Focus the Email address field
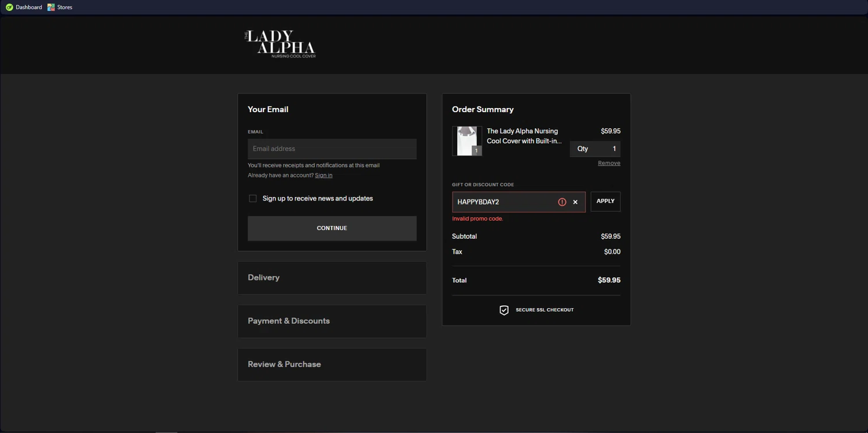The image size is (868, 433). click(332, 149)
